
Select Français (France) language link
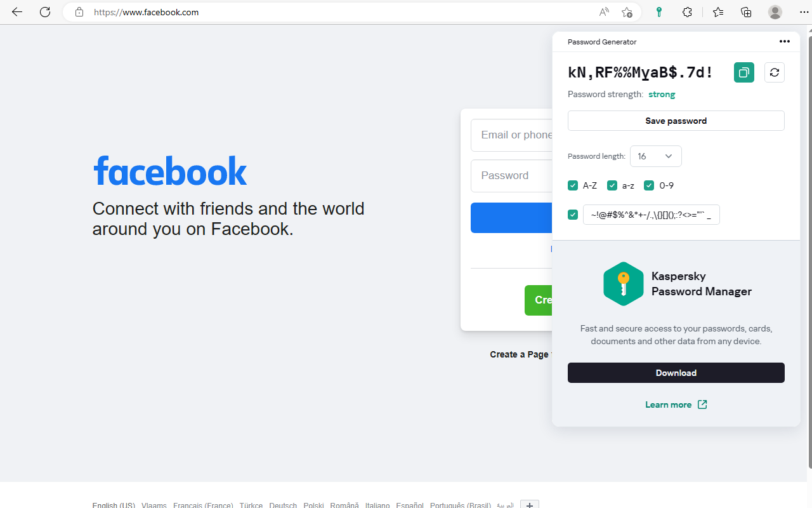203,505
